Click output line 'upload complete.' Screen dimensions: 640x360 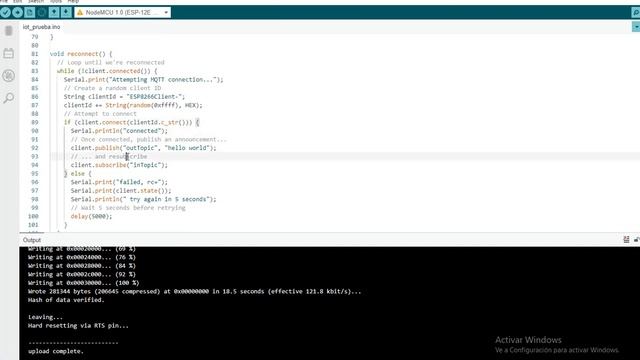(56, 351)
